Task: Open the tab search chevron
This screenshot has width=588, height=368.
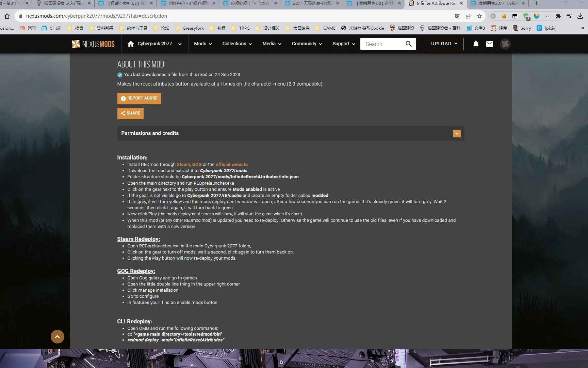Action: coord(565,2)
